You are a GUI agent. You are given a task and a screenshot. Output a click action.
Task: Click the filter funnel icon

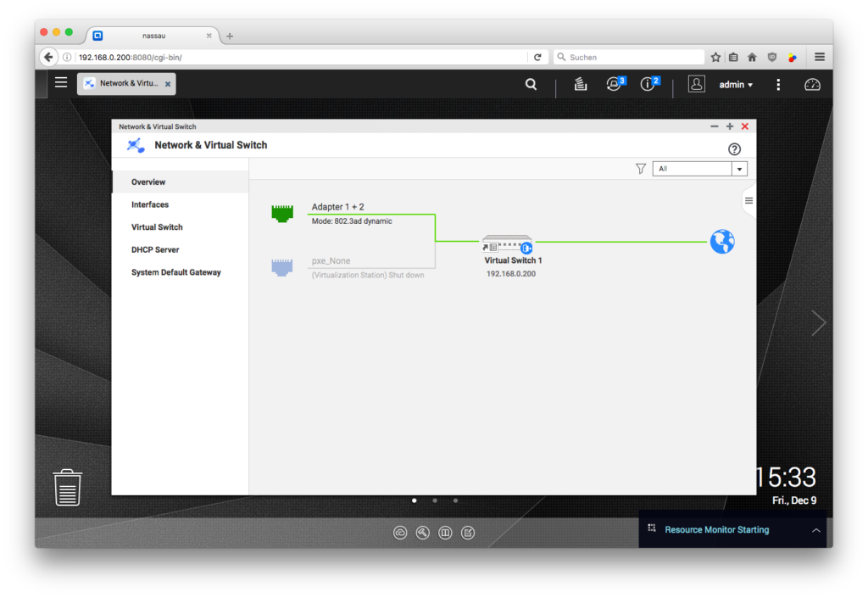coord(641,169)
